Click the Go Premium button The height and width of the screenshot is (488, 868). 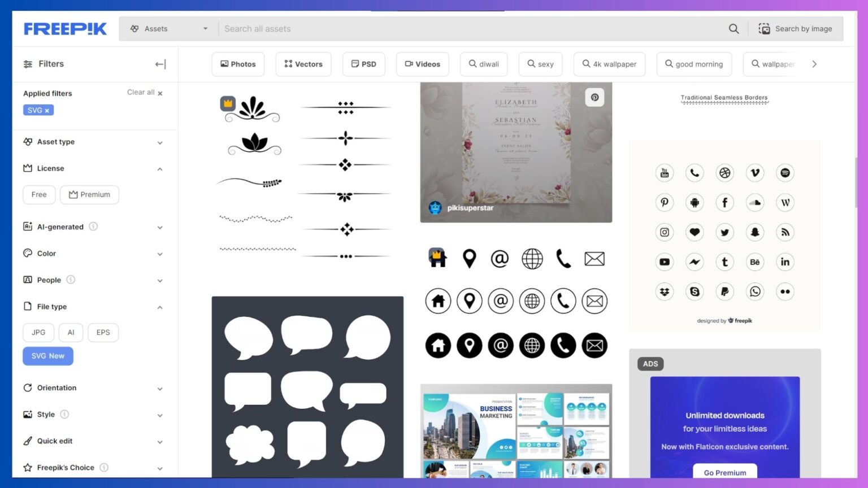coord(724,473)
